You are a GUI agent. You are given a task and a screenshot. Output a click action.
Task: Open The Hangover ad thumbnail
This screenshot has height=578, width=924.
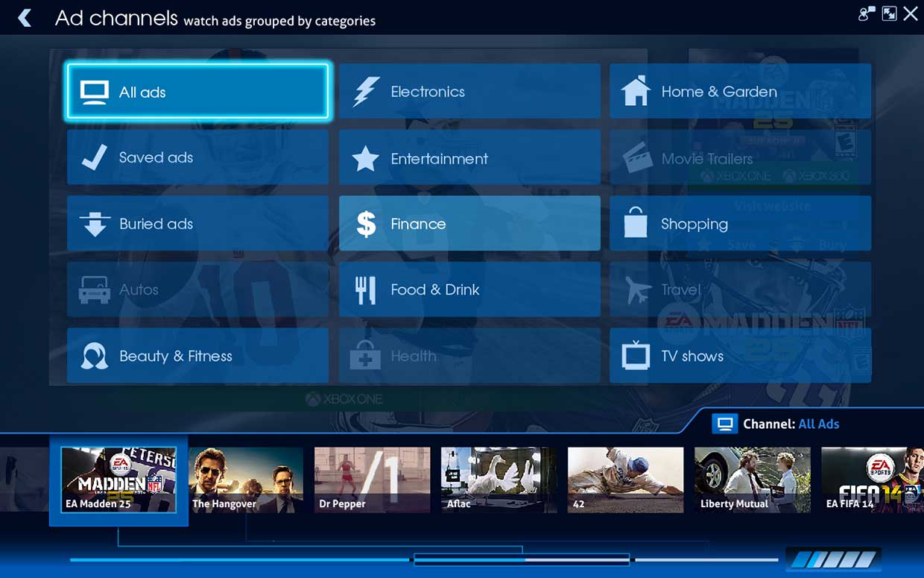pos(246,480)
